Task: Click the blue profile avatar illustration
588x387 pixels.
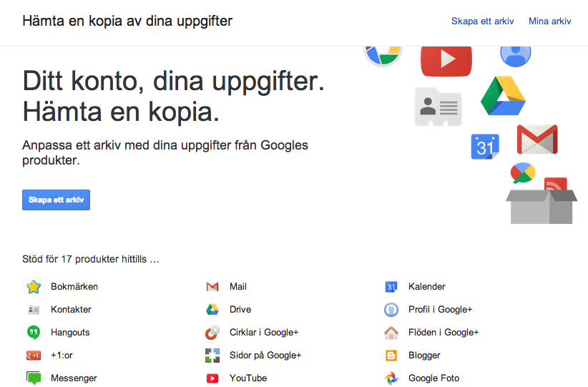Action: [x=516, y=57]
